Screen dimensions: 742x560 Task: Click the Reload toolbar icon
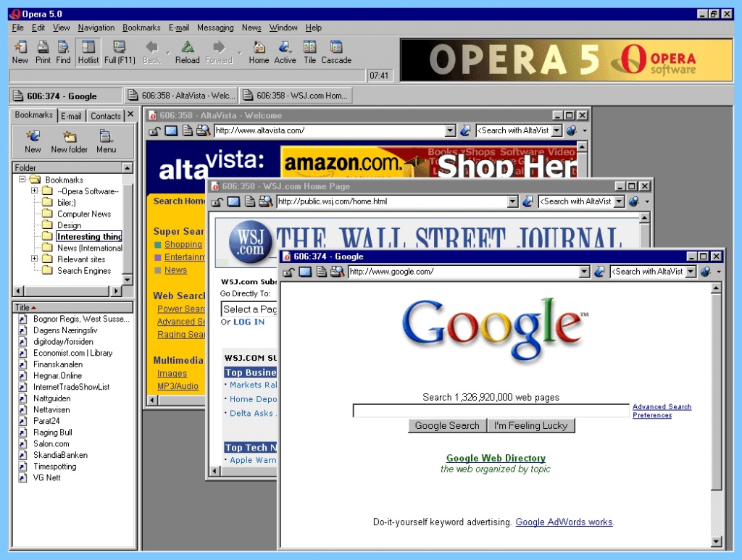pos(188,52)
